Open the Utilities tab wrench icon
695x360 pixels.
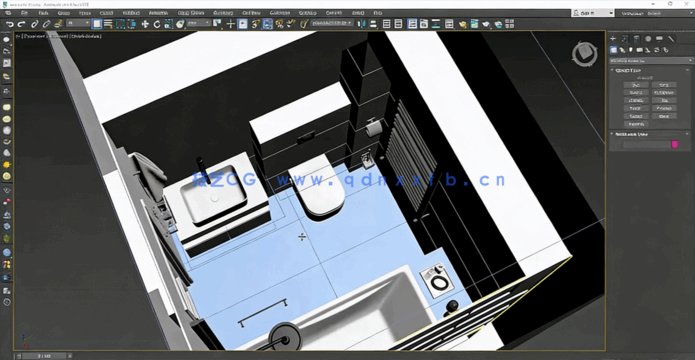tap(671, 39)
